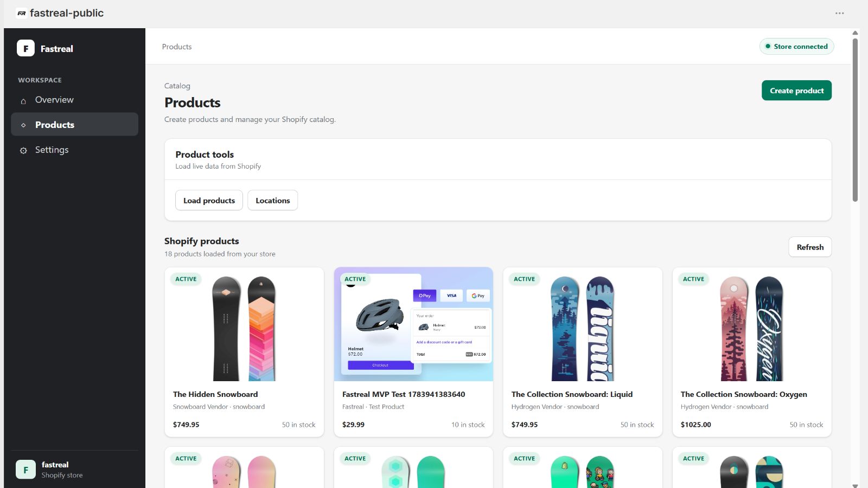Click the Fastreal F logo in sidebar
Image resolution: width=868 pixels, height=488 pixels.
[25, 48]
